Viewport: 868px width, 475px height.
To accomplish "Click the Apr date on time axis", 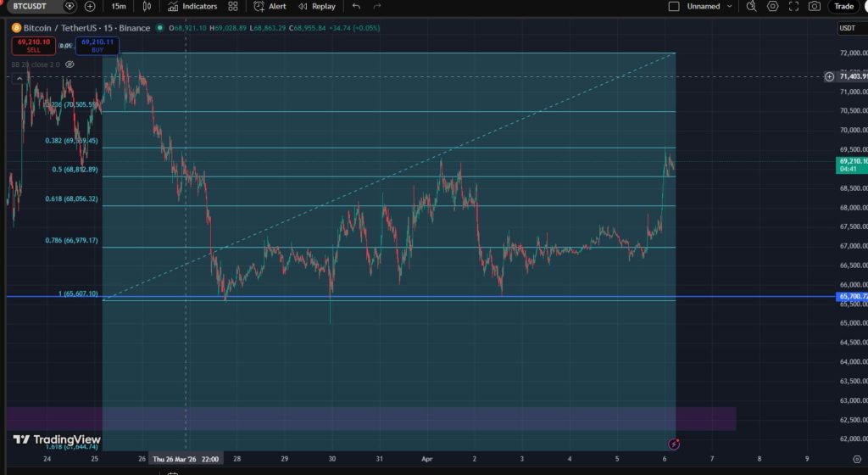I will pos(426,459).
